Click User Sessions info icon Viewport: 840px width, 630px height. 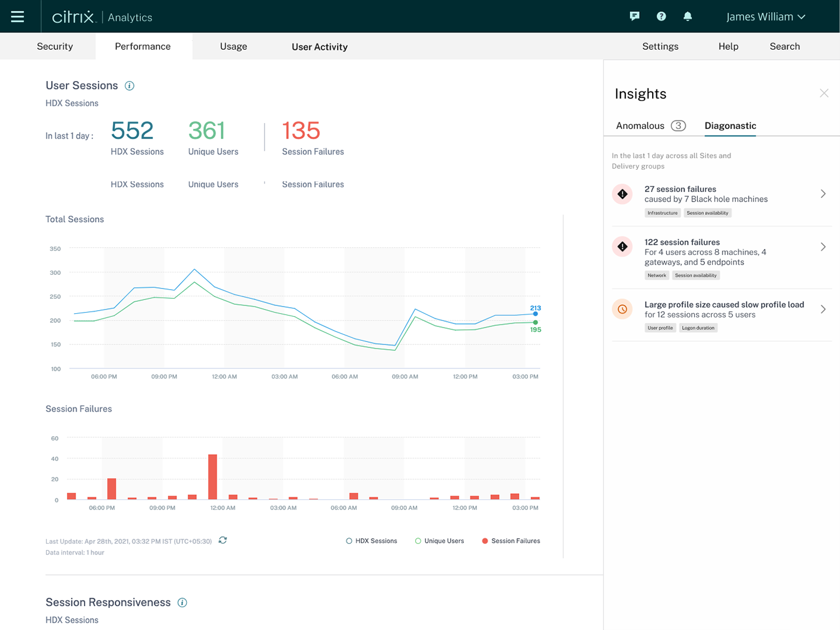[130, 86]
